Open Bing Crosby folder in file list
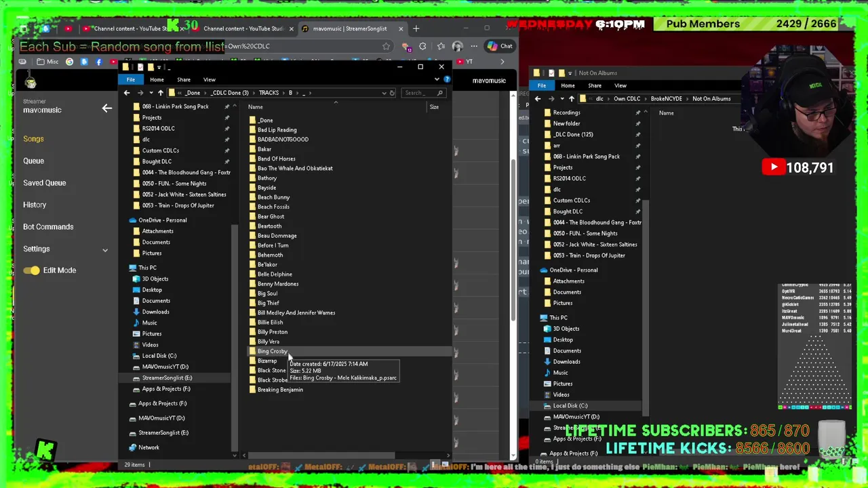The width and height of the screenshot is (868, 488). [x=273, y=351]
